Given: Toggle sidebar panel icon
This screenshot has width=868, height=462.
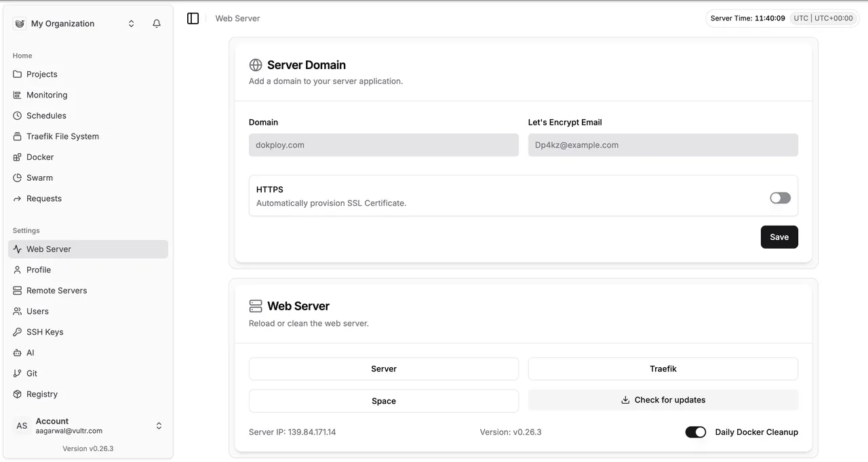Looking at the screenshot, I should coord(193,18).
